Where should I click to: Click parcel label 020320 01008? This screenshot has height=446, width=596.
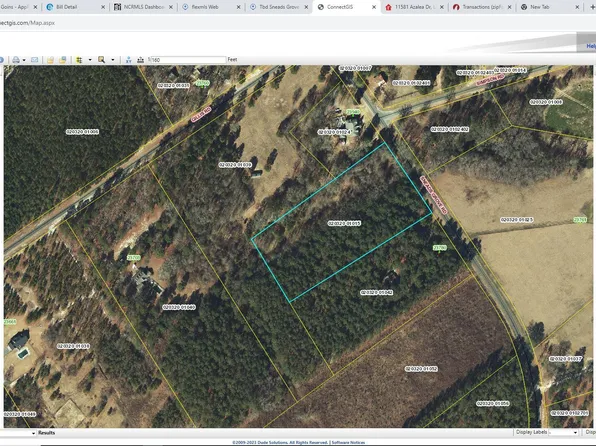[x=546, y=102]
